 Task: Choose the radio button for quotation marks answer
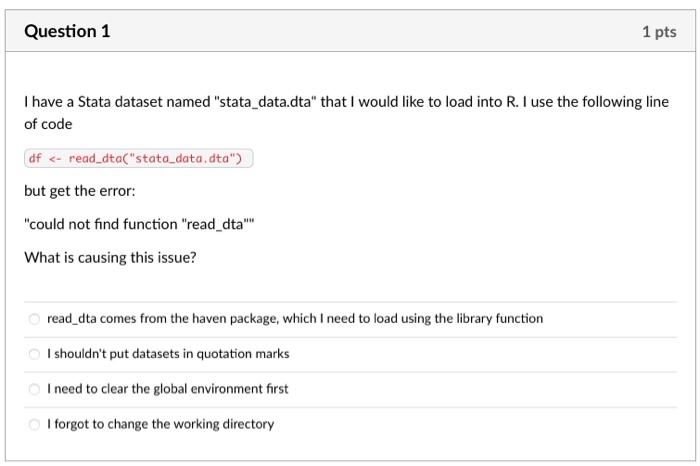(33, 354)
